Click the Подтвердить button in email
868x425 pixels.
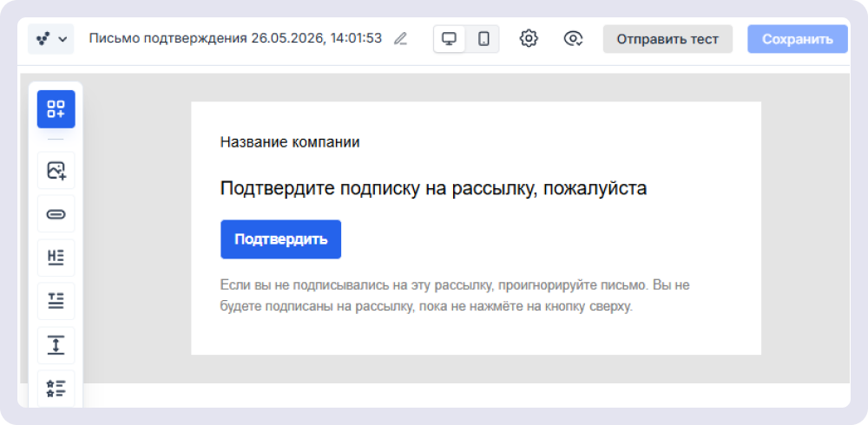[280, 239]
